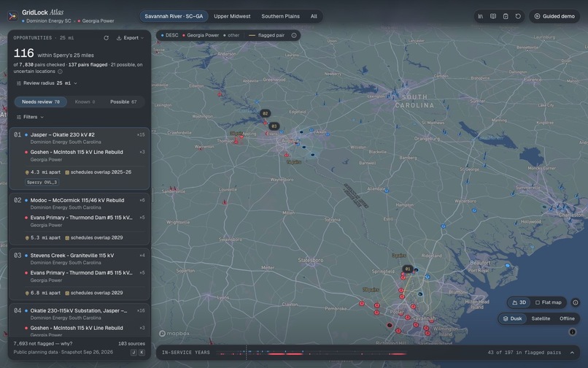Click the reset view circular-arrow icon
This screenshot has width=588, height=368.
518,16
